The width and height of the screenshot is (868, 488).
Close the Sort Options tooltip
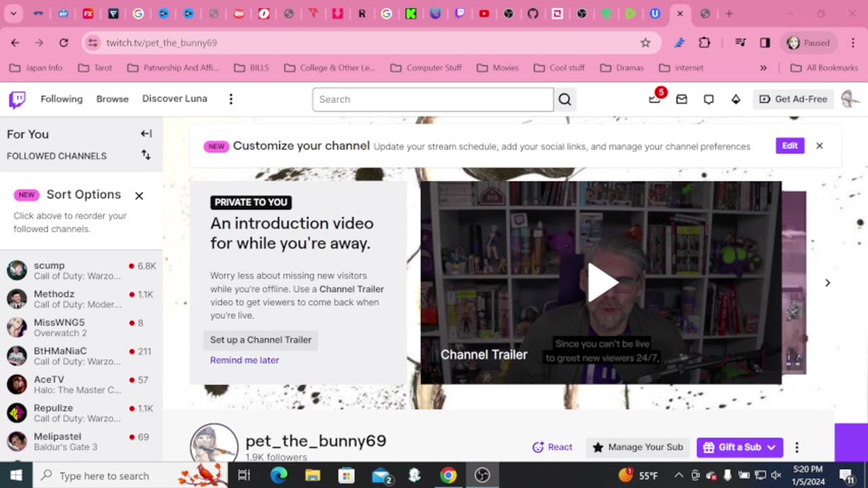coord(139,195)
